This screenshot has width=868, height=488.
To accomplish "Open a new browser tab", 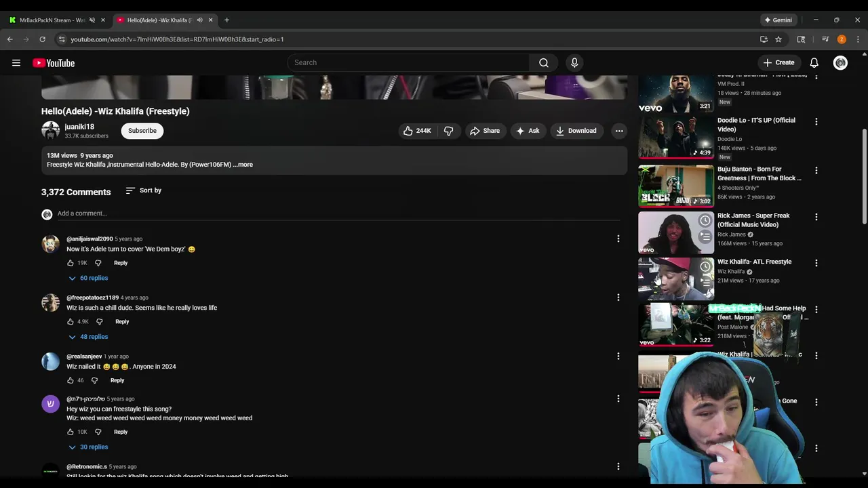I will (226, 20).
